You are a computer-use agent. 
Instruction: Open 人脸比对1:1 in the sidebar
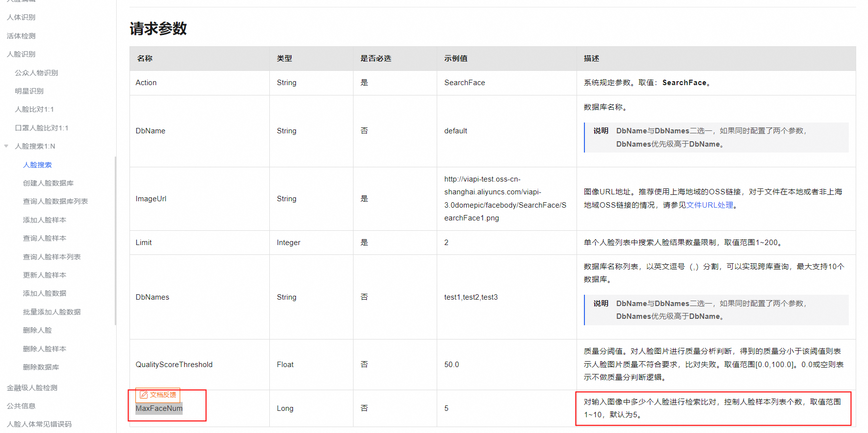34,109
